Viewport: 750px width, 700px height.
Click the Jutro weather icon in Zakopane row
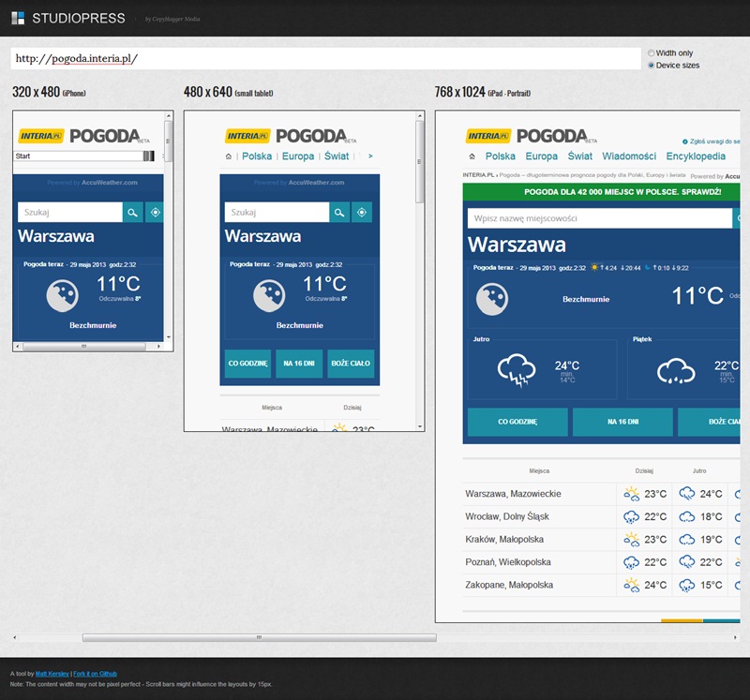(x=687, y=585)
